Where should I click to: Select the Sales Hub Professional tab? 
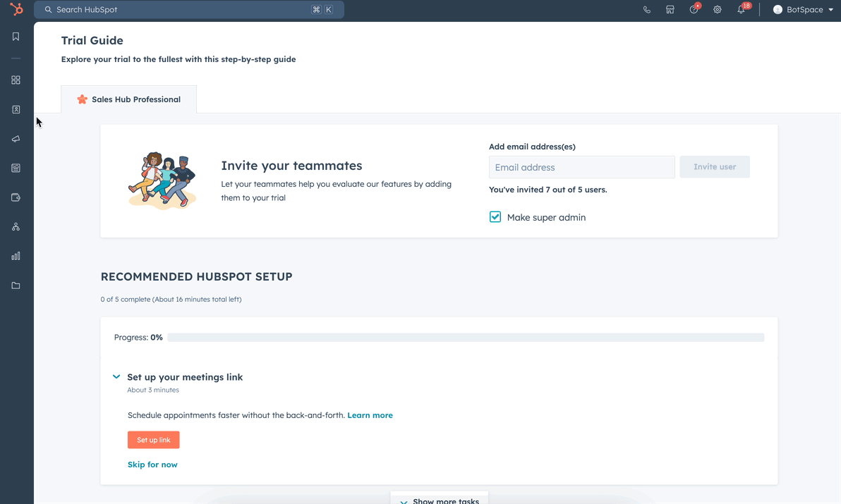point(128,99)
